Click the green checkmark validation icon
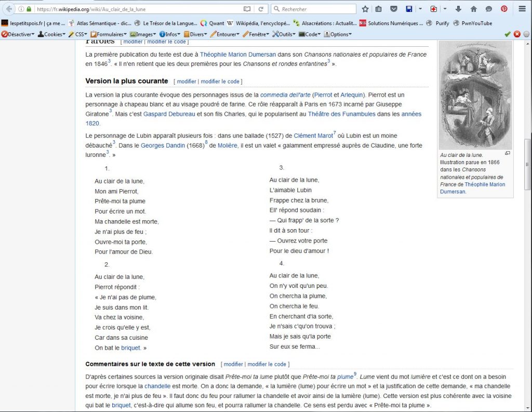 coord(508,34)
